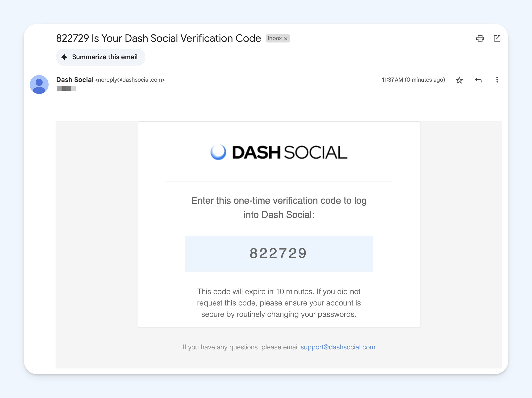Click the "If you have any questions" footer text
Viewport: 532px width, 398px height.
(241, 347)
